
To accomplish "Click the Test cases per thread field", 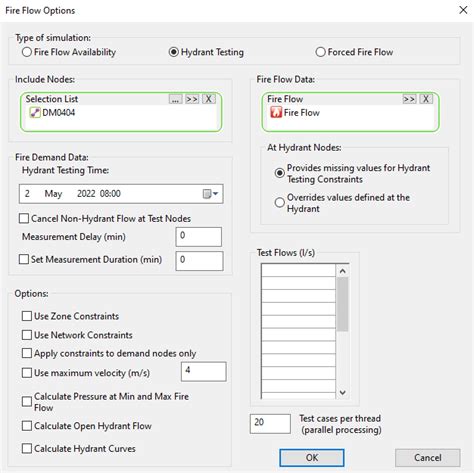I will click(270, 424).
